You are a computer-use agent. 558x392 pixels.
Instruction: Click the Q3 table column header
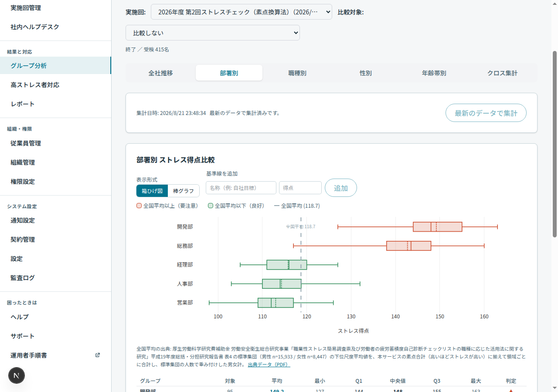click(437, 381)
